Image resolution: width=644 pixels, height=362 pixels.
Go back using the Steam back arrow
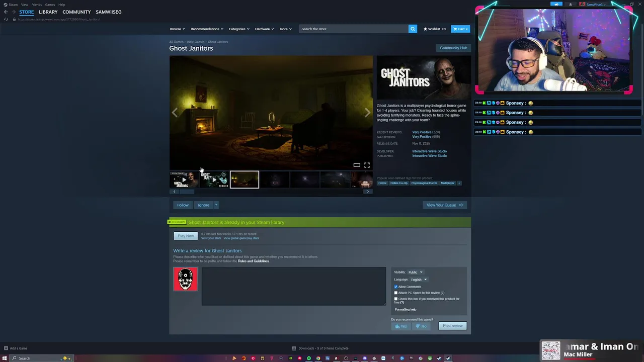tap(6, 12)
